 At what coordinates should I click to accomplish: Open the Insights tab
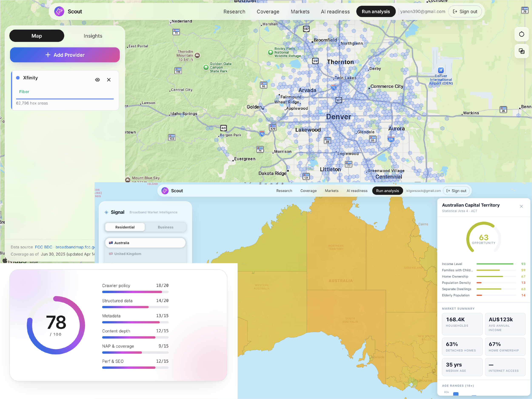coord(93,36)
